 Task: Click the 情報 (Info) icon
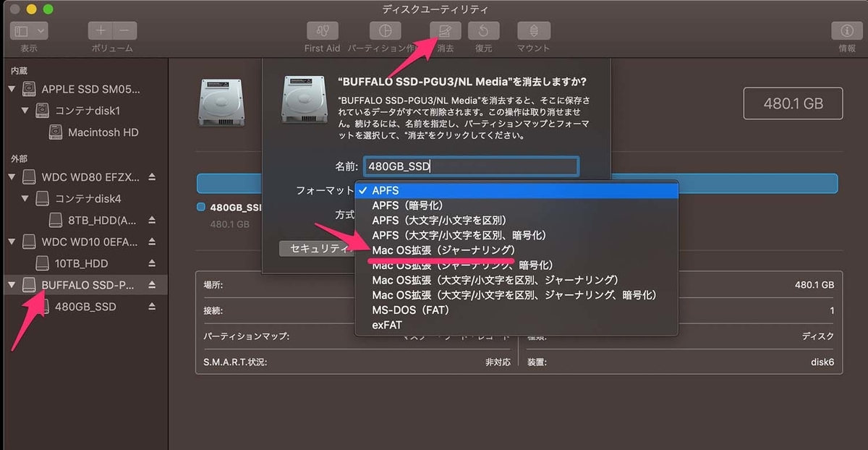click(846, 30)
